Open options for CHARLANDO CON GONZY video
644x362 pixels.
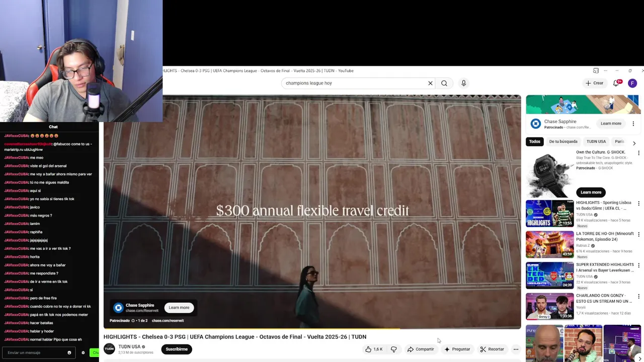click(638, 296)
